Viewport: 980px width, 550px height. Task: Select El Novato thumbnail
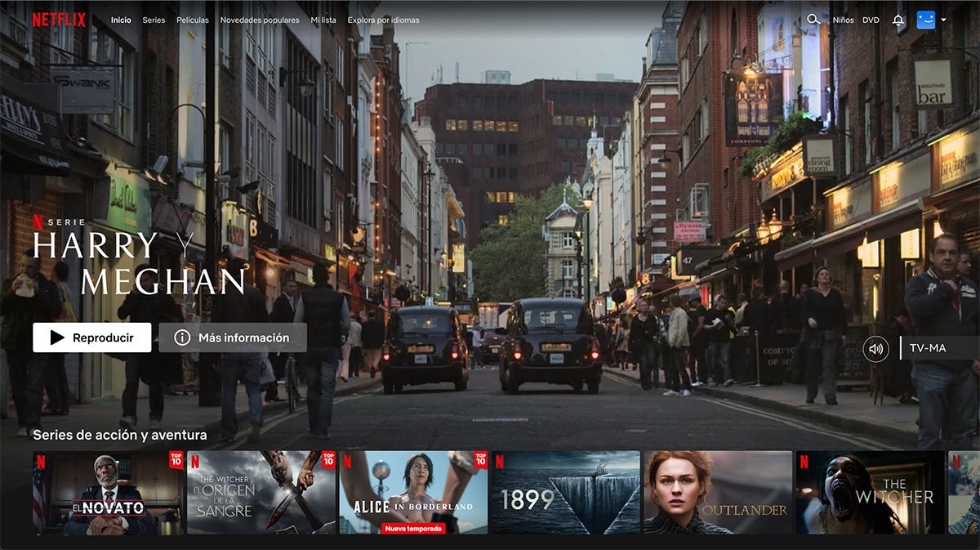108,493
